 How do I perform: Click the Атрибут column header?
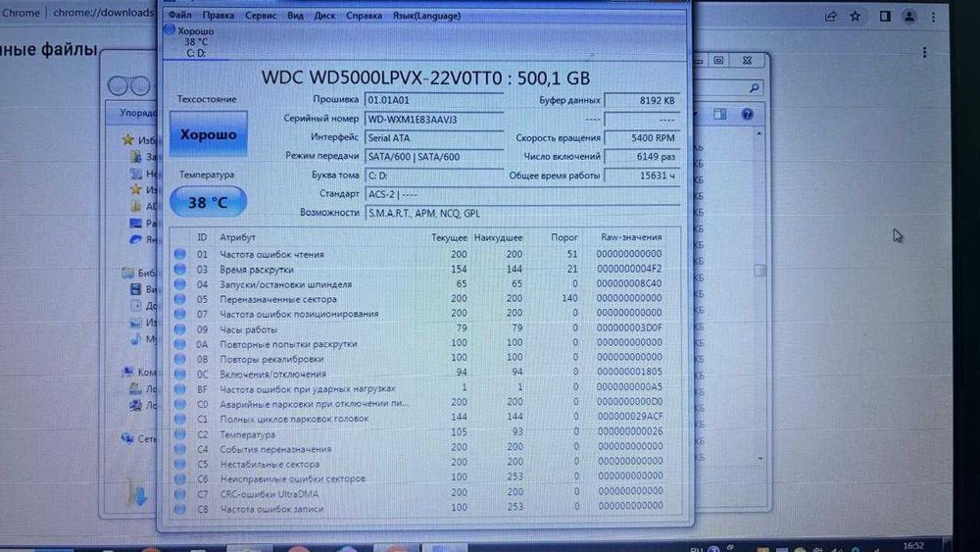click(x=237, y=237)
